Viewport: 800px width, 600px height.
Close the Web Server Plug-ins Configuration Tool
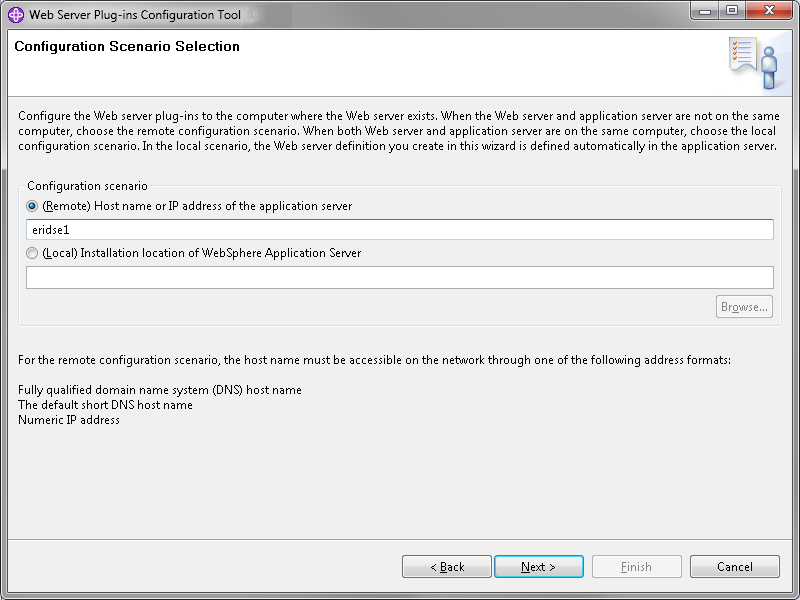click(769, 11)
